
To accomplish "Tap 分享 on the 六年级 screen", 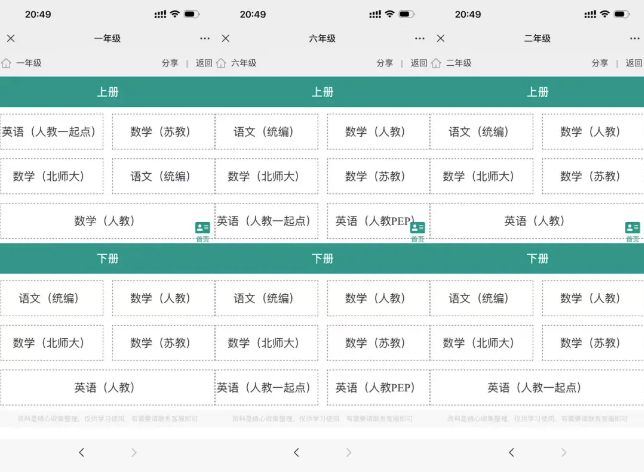I will (385, 63).
